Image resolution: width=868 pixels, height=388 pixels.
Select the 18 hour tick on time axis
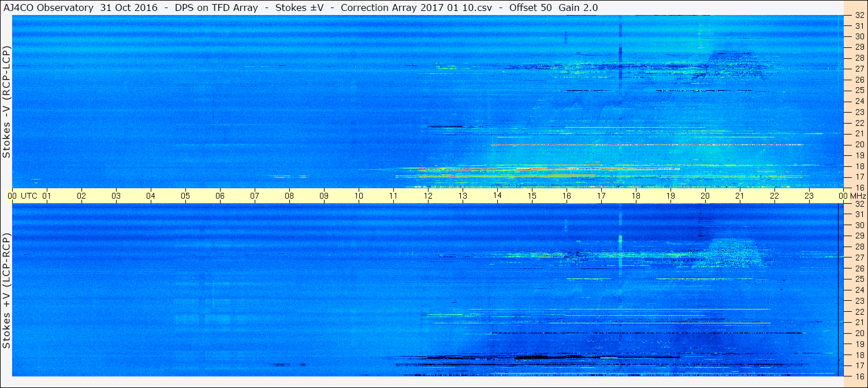(x=636, y=196)
